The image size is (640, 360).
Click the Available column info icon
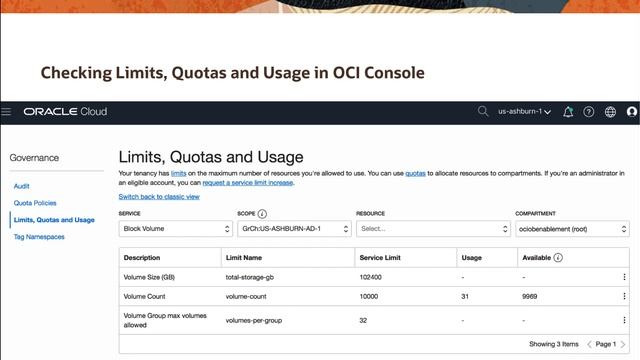click(x=558, y=258)
